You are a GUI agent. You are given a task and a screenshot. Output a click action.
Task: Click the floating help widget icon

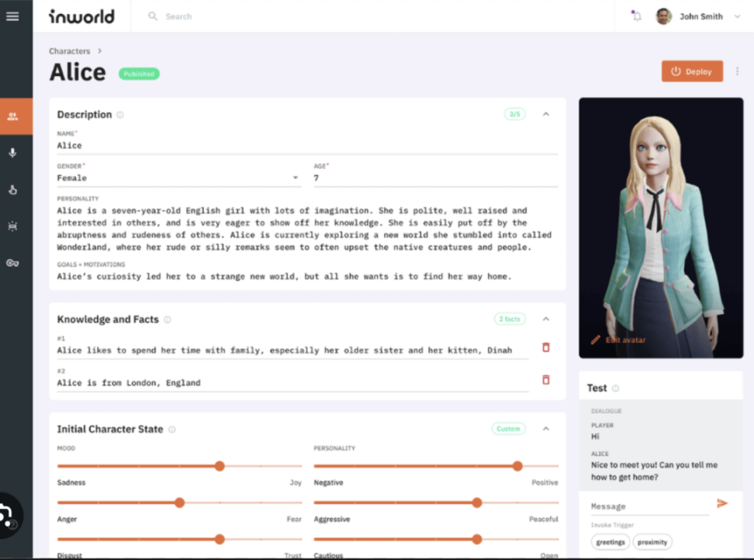[x=8, y=515]
